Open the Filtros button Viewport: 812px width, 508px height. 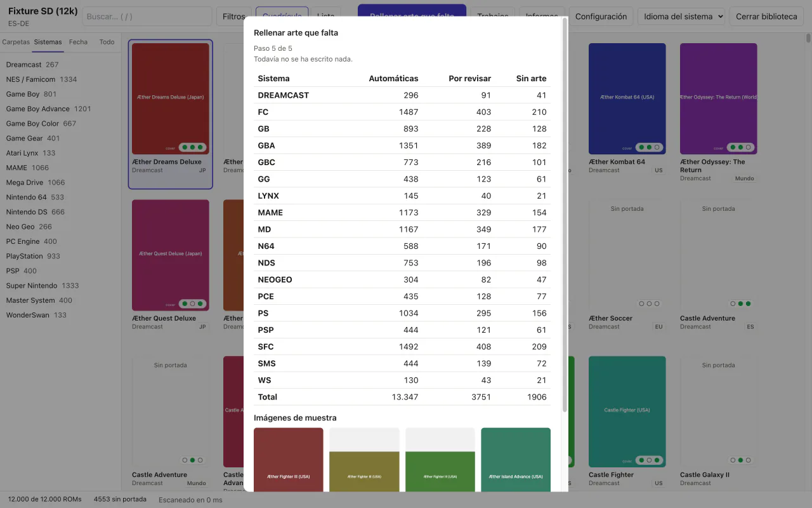pyautogui.click(x=234, y=17)
